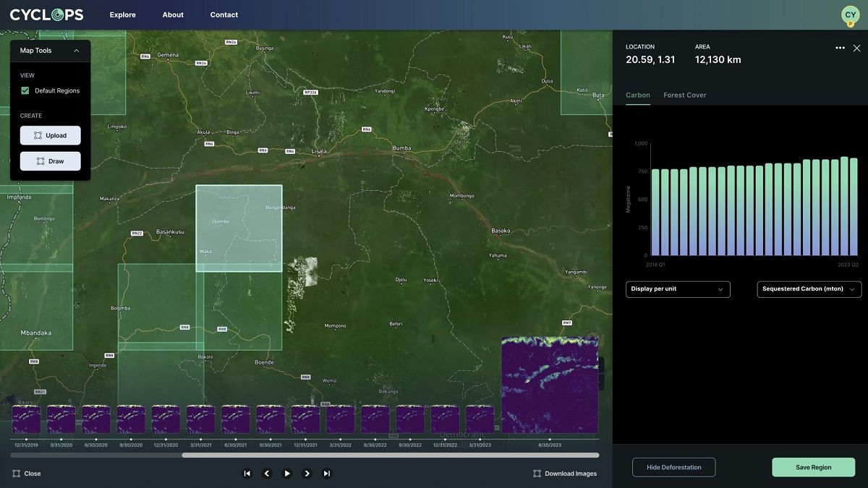This screenshot has height=488, width=868.
Task: Click Save Region
Action: (x=814, y=467)
